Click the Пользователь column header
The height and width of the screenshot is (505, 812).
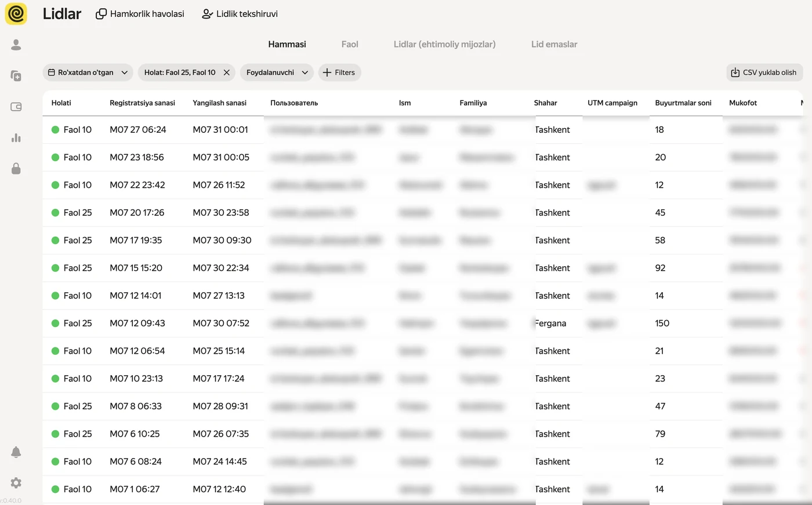coord(294,103)
